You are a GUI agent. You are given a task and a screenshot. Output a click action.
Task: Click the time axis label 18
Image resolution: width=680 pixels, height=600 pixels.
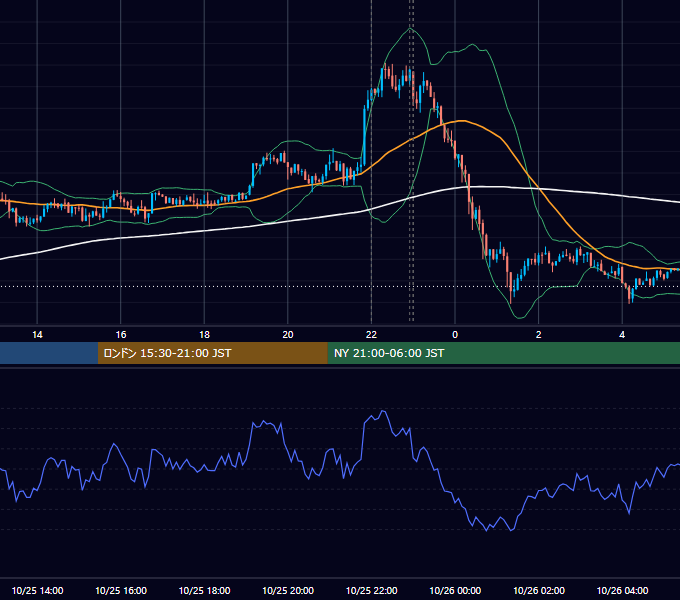click(x=204, y=335)
